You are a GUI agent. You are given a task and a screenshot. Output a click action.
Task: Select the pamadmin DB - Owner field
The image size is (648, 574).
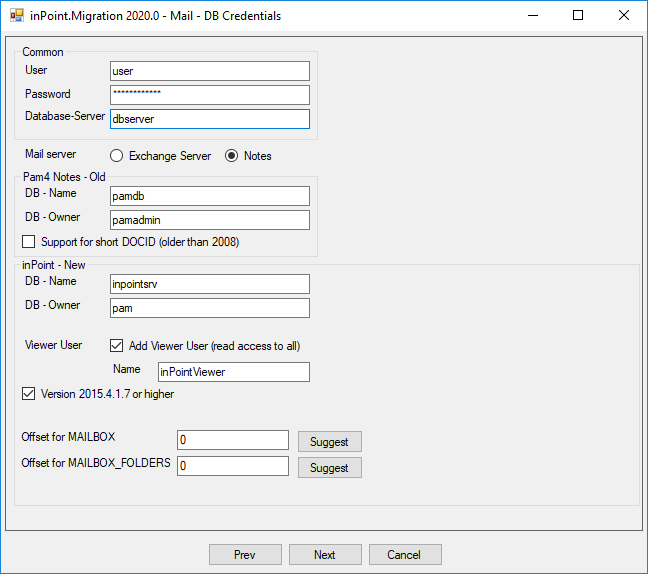coord(209,220)
